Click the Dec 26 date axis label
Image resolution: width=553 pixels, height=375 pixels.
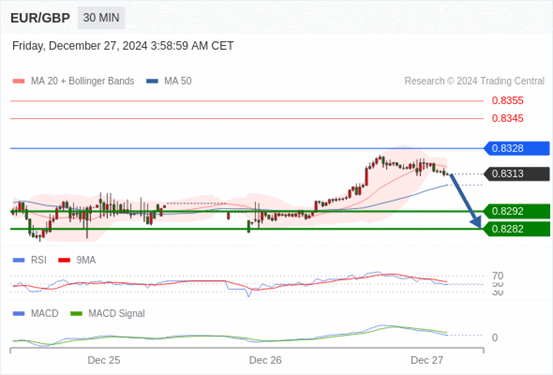(265, 360)
